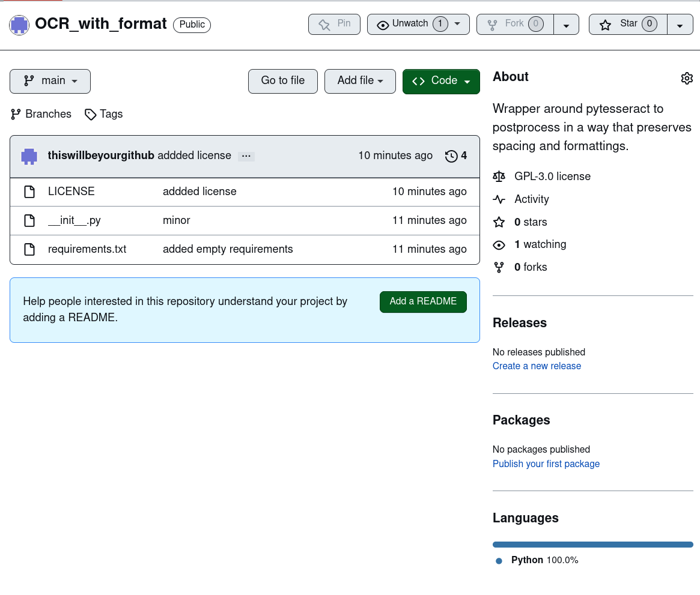Click the LICENSE file icon
This screenshot has width=700, height=595.
coord(29,192)
